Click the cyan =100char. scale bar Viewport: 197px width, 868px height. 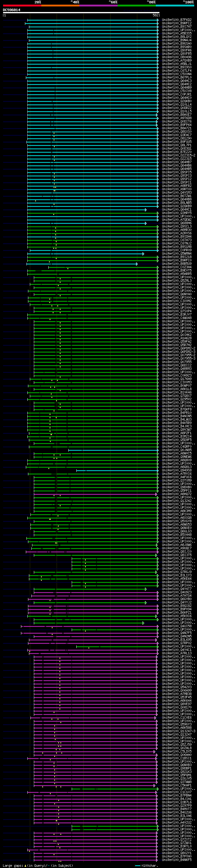pos(137,865)
